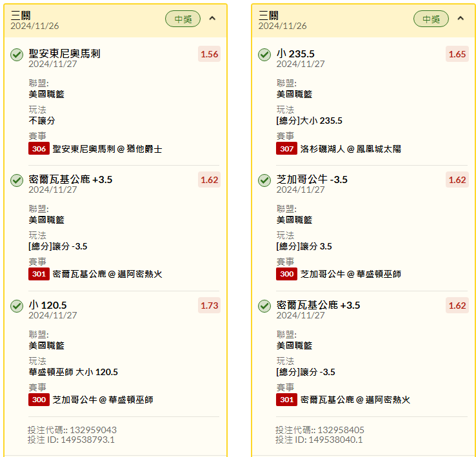The width and height of the screenshot is (476, 457).
Task: Select match text 洛杉磯湖人 @ 鳳凰城太陽
Action: click(351, 149)
